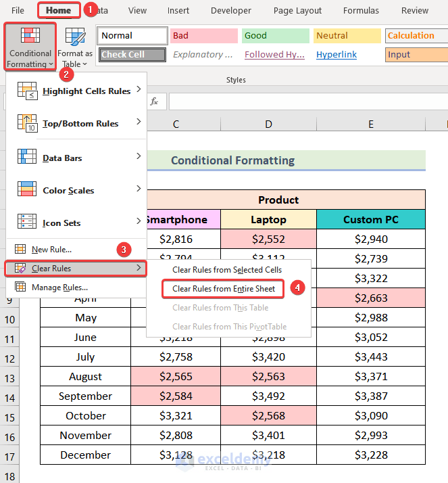
Task: Click the Top/Bottom Rules icon
Action: [x=28, y=124]
